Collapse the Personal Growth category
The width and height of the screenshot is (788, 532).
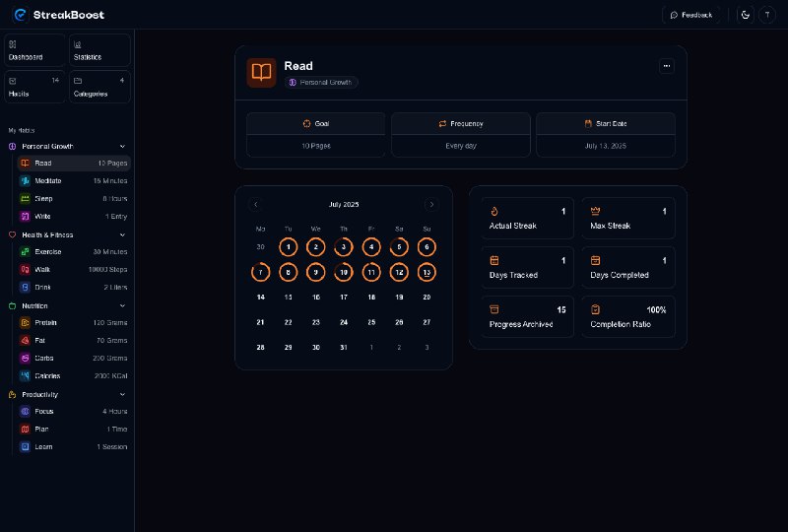[x=122, y=146]
